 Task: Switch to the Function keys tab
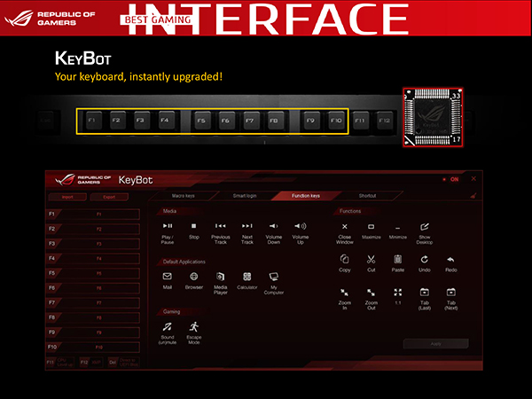click(306, 196)
